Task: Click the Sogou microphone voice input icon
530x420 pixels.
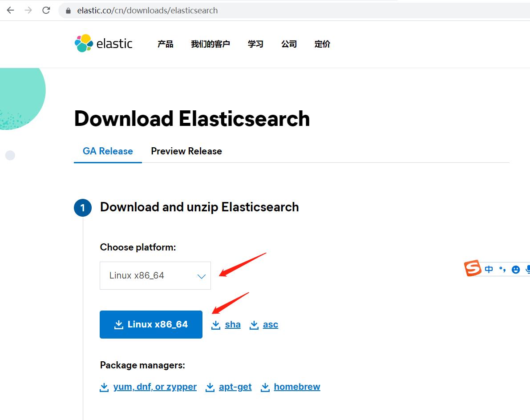Action: (528, 269)
